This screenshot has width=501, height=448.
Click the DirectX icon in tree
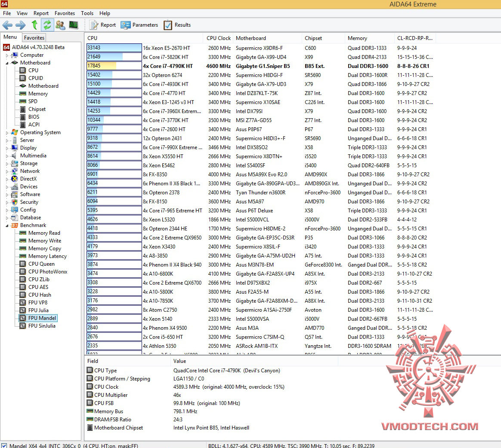pyautogui.click(x=14, y=179)
